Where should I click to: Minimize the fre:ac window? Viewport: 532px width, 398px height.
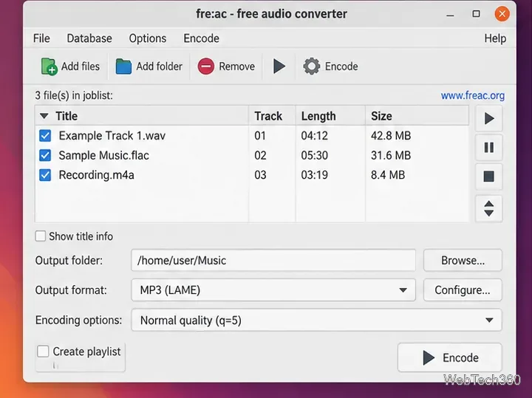pyautogui.click(x=450, y=14)
